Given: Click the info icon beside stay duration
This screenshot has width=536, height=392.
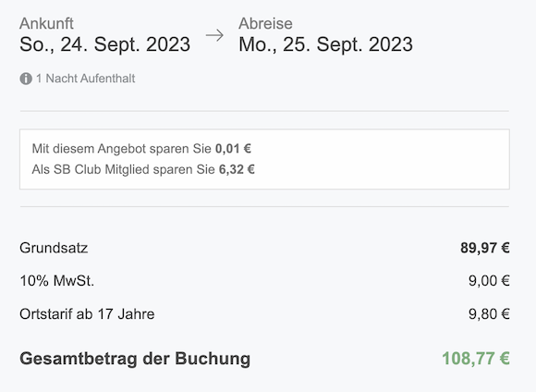Looking at the screenshot, I should coord(26,79).
